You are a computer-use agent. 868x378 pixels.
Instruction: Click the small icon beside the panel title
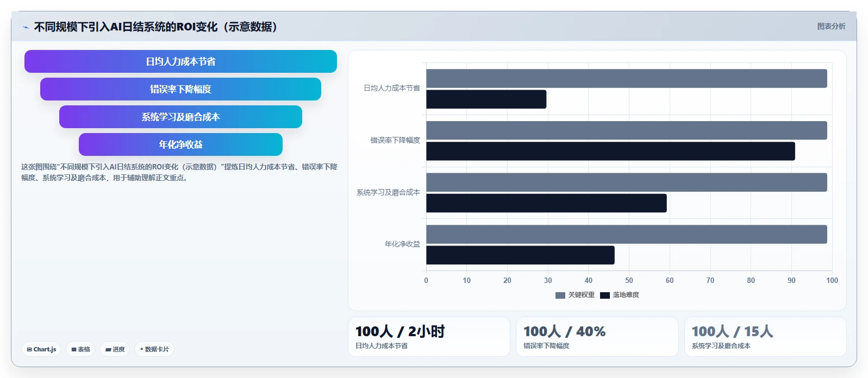(26, 27)
